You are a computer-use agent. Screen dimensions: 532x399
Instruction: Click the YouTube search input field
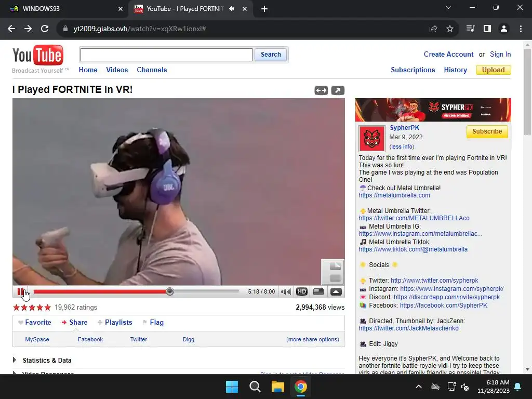tap(166, 55)
